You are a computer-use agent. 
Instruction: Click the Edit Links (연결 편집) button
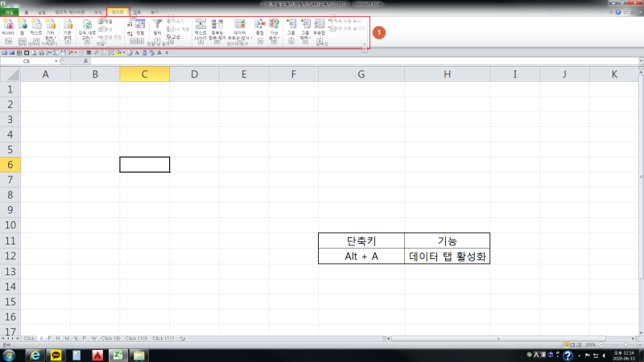(x=110, y=37)
